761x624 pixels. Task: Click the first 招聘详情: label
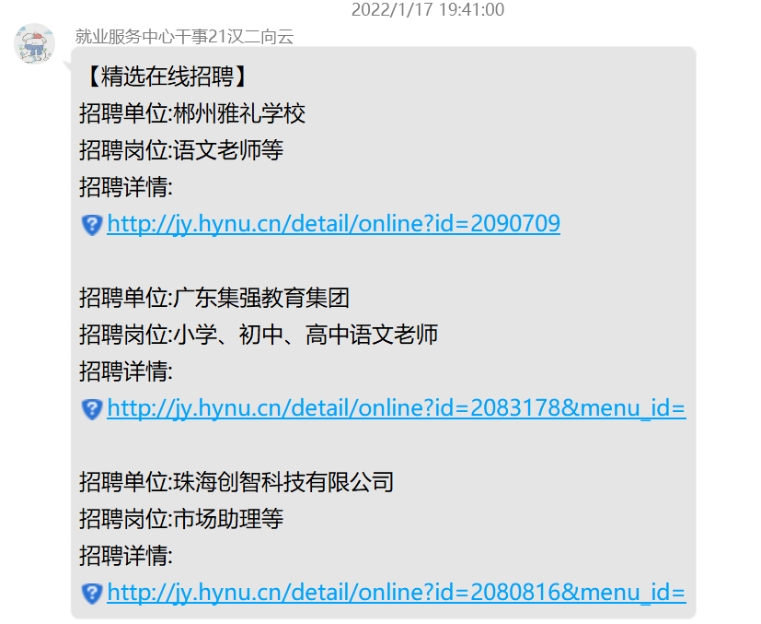pos(126,187)
